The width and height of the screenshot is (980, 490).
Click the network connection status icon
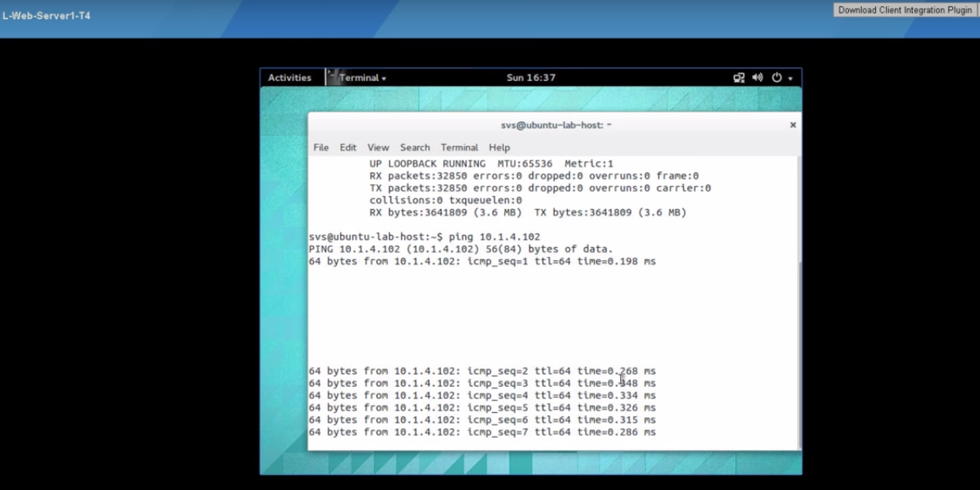739,78
